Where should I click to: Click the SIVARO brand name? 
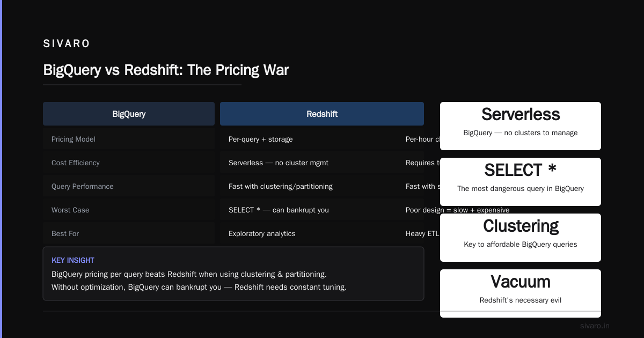point(67,44)
